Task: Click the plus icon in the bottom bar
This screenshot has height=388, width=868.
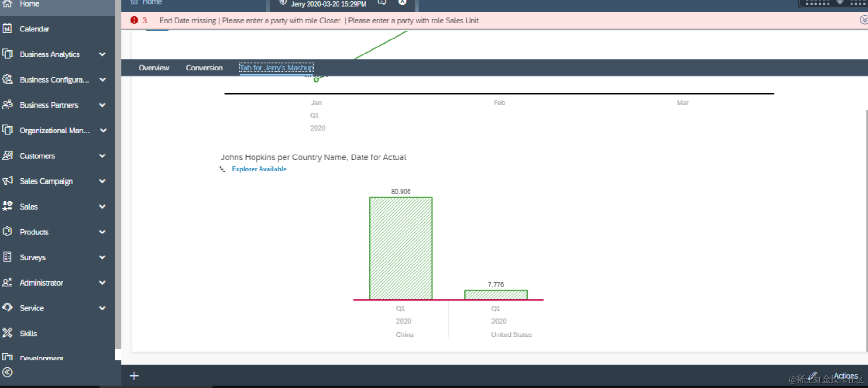Action: tap(134, 376)
